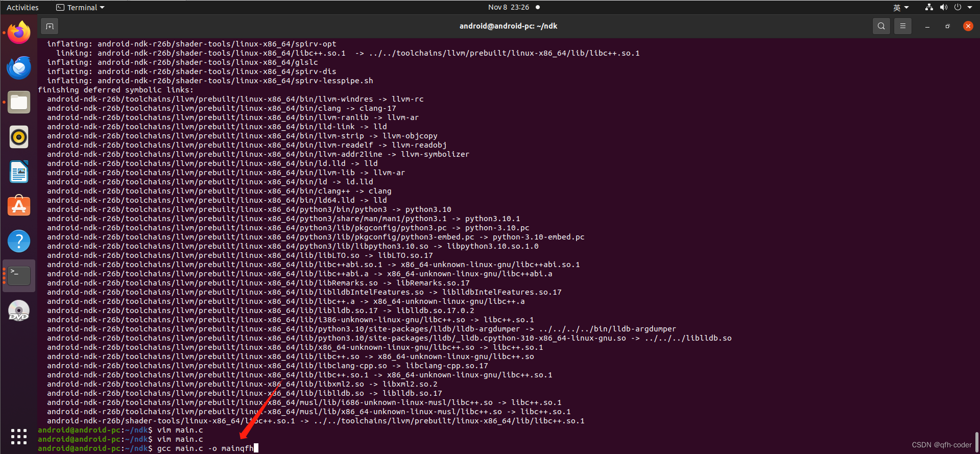Click the 'inflating: ...spirv-opt' line
The image size is (980, 454).
coord(192,44)
